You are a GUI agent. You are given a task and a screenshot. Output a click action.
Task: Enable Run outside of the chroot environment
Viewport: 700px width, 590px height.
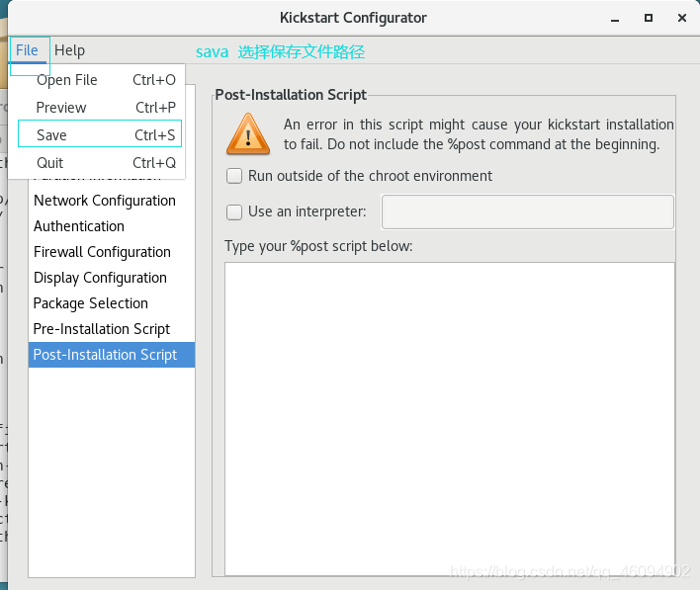coord(234,176)
